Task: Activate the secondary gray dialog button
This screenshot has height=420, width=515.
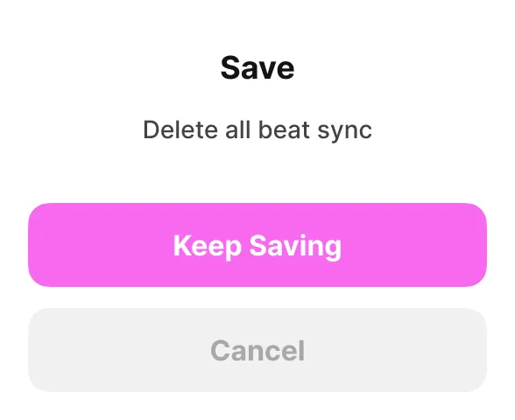Action: pyautogui.click(x=257, y=350)
